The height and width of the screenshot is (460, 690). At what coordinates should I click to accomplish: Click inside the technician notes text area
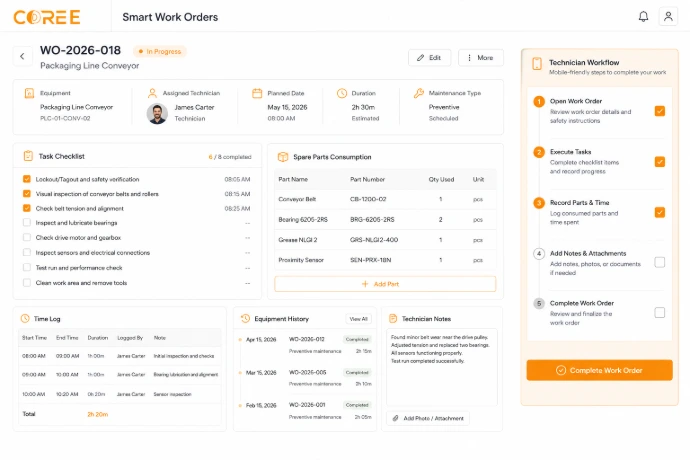point(442,367)
